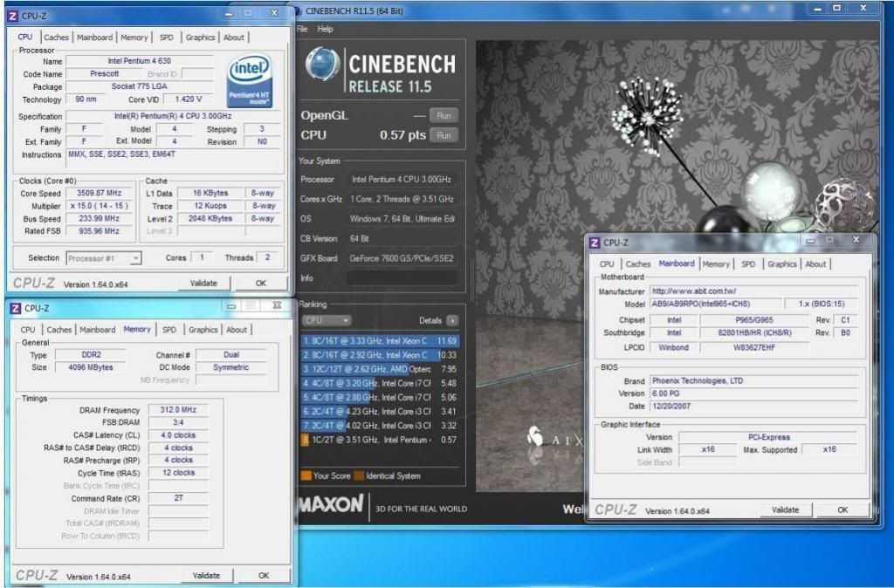The width and height of the screenshot is (894, 588).
Task: Expand the CPU ranking type dropdown
Action: [326, 321]
